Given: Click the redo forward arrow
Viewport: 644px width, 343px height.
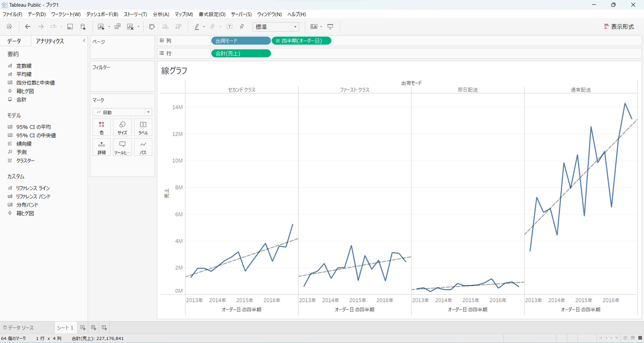Looking at the screenshot, I should [41, 27].
